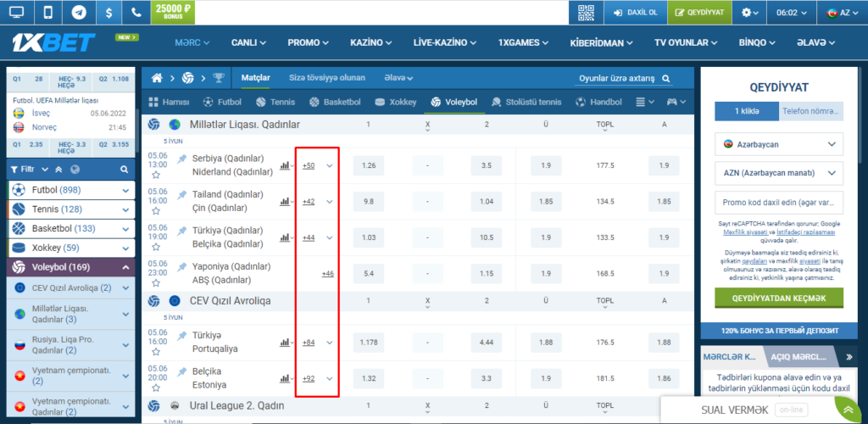Viewport: 868px width, 424px height.
Task: Favorite the Türkiyə vs Belçika match star
Action: pyautogui.click(x=156, y=247)
